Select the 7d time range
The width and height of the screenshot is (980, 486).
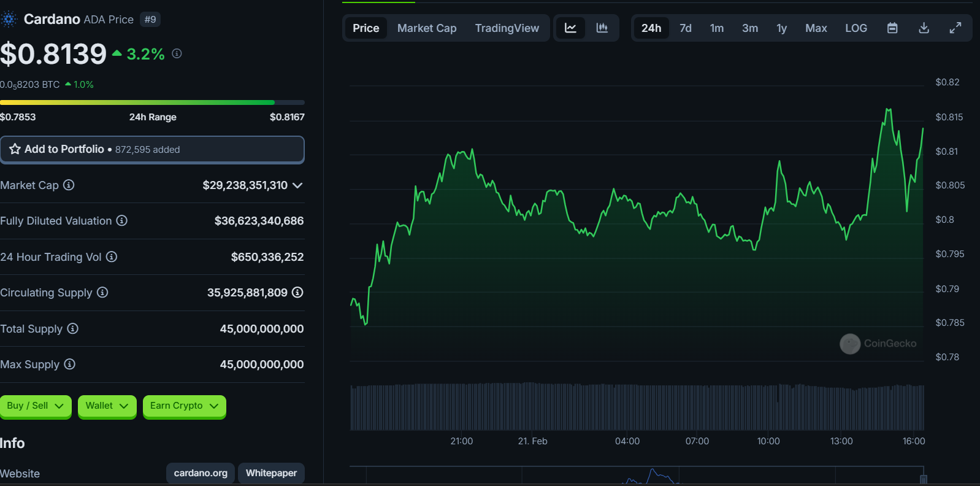[x=686, y=28]
